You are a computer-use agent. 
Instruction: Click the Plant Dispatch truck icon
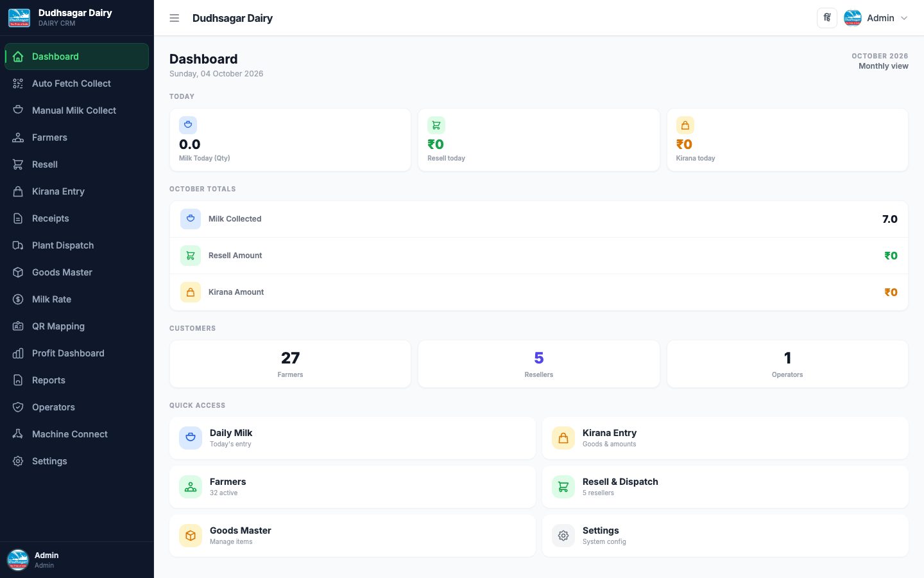(18, 245)
